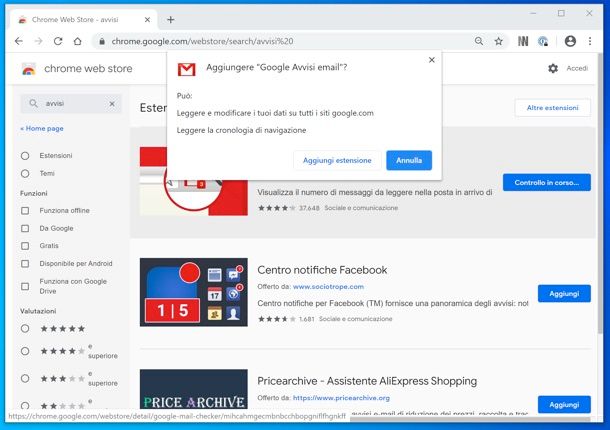Image resolution: width=610 pixels, height=430 pixels.
Task: Select the Chrome Web Store - avvisi tab
Action: pos(84,19)
